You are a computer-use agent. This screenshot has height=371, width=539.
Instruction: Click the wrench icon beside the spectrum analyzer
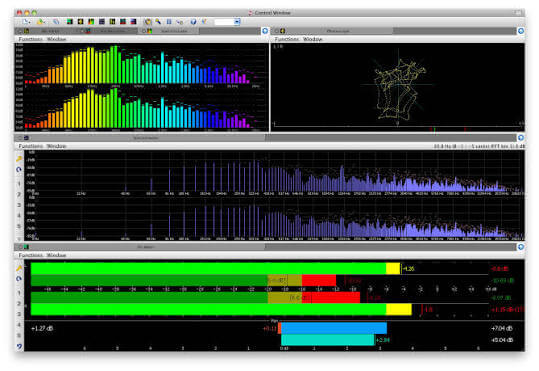tap(19, 159)
